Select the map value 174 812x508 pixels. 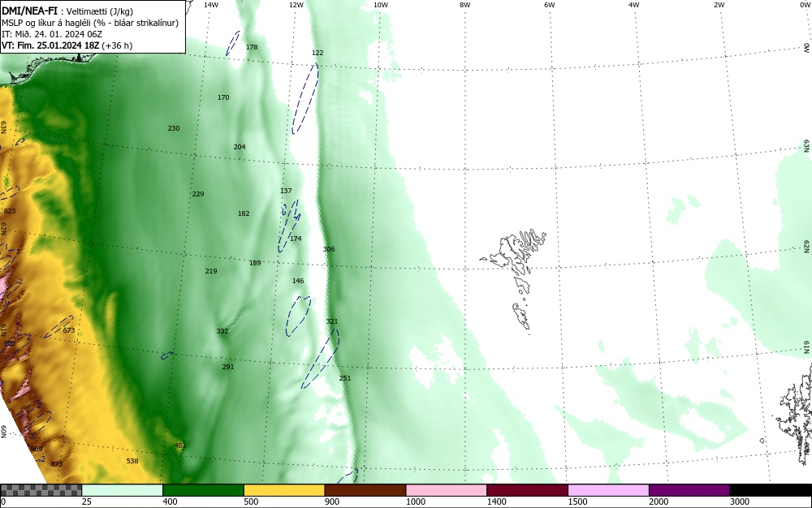(x=296, y=239)
